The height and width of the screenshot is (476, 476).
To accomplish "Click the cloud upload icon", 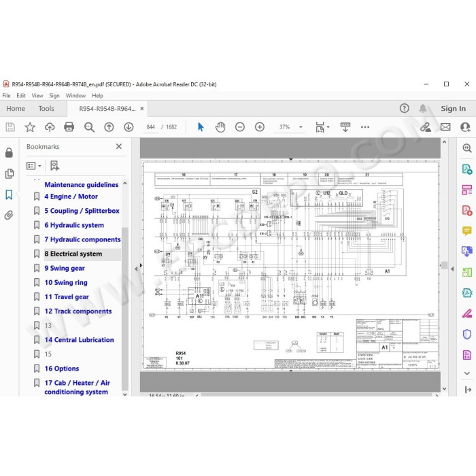I will tap(50, 127).
